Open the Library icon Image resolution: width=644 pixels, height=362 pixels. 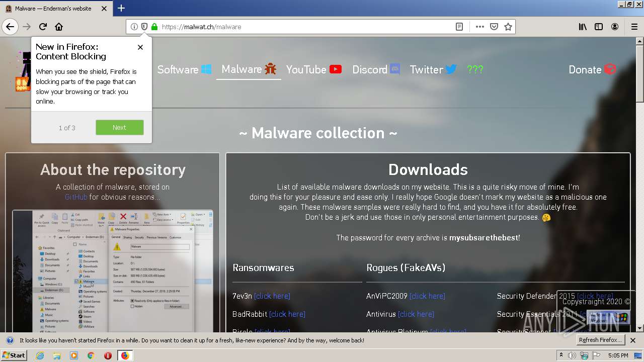[x=583, y=27]
